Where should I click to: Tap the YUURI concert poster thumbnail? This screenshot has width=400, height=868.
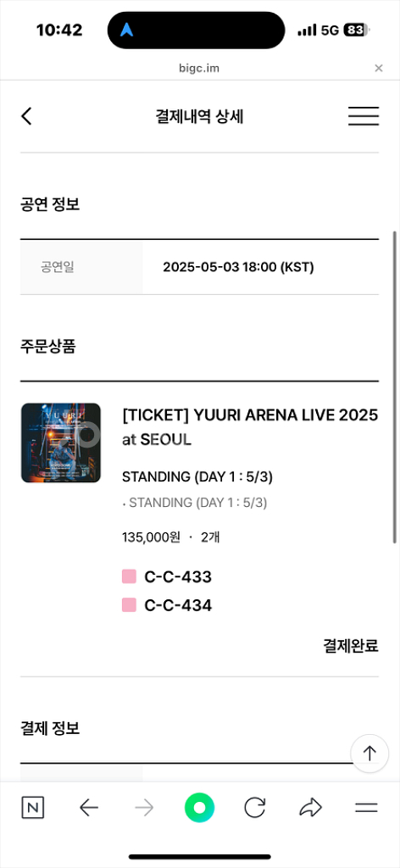pos(61,442)
